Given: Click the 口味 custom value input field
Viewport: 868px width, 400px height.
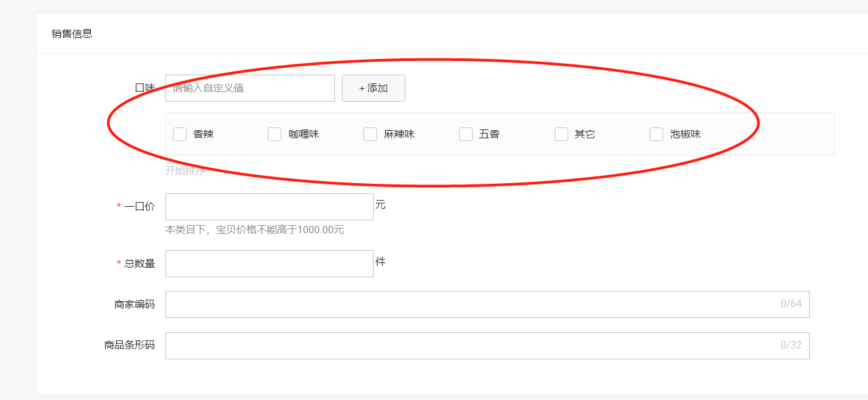Looking at the screenshot, I should [x=250, y=88].
